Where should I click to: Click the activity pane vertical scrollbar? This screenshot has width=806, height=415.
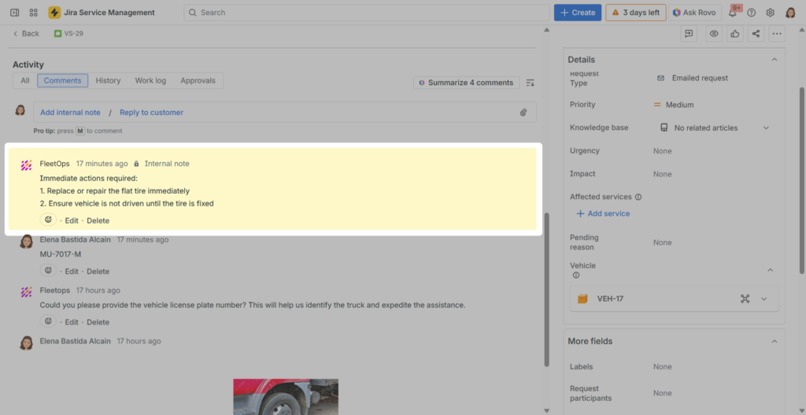pyautogui.click(x=546, y=289)
